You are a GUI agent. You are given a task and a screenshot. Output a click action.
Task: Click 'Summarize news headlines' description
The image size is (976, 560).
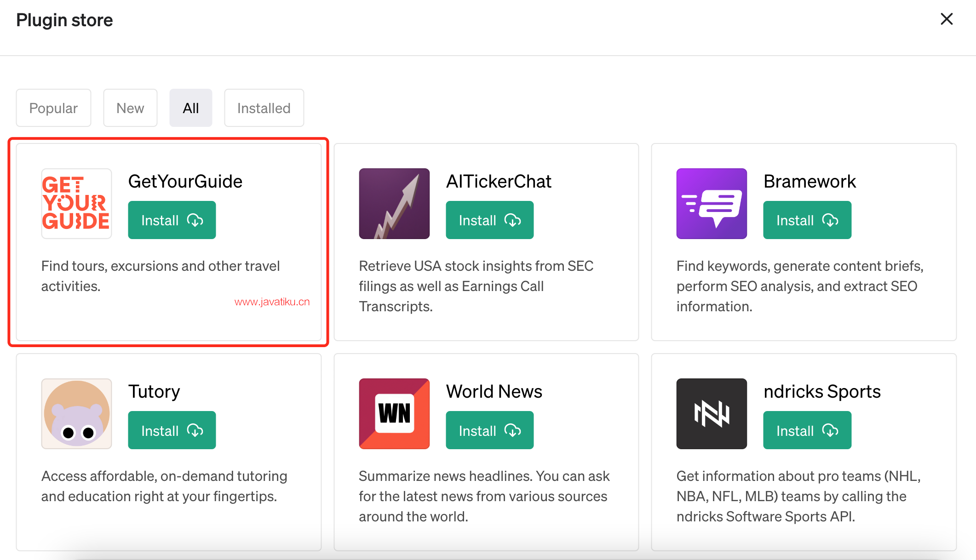484,496
